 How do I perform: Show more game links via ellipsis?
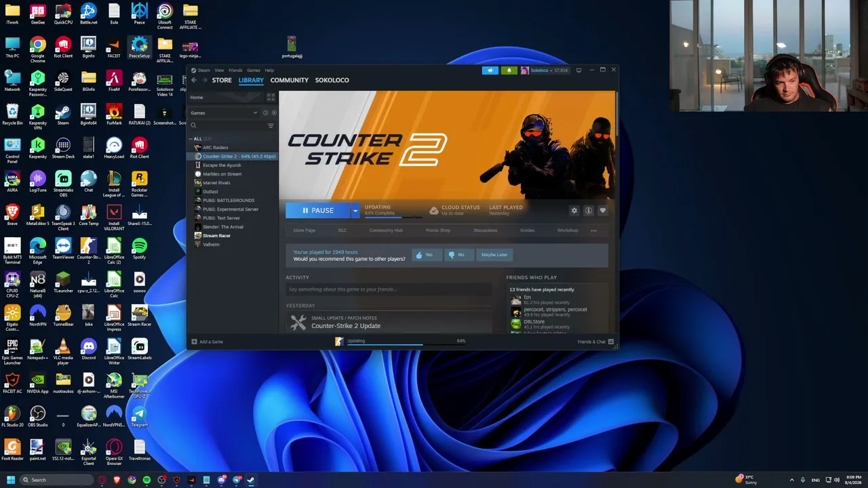click(593, 230)
